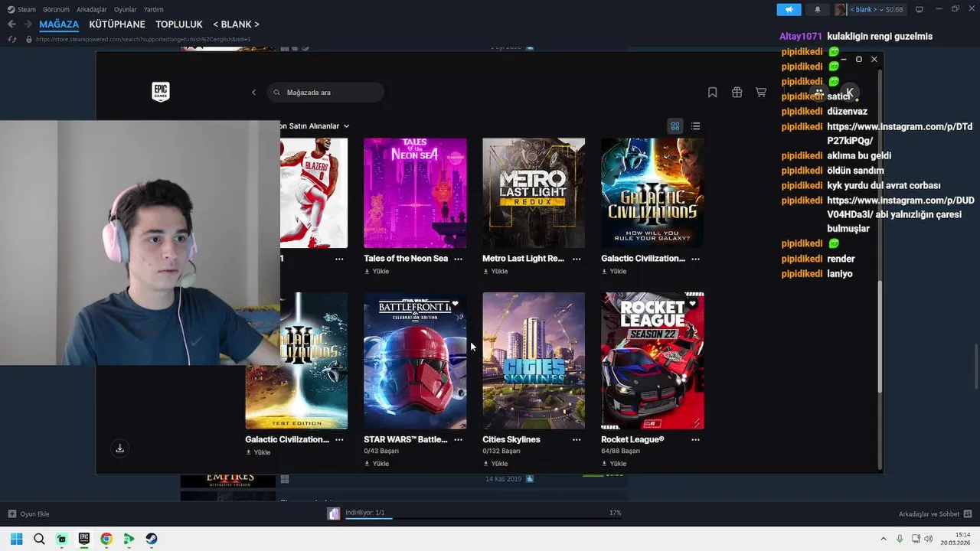
Task: Open Windows taskbar search
Action: pyautogui.click(x=39, y=539)
